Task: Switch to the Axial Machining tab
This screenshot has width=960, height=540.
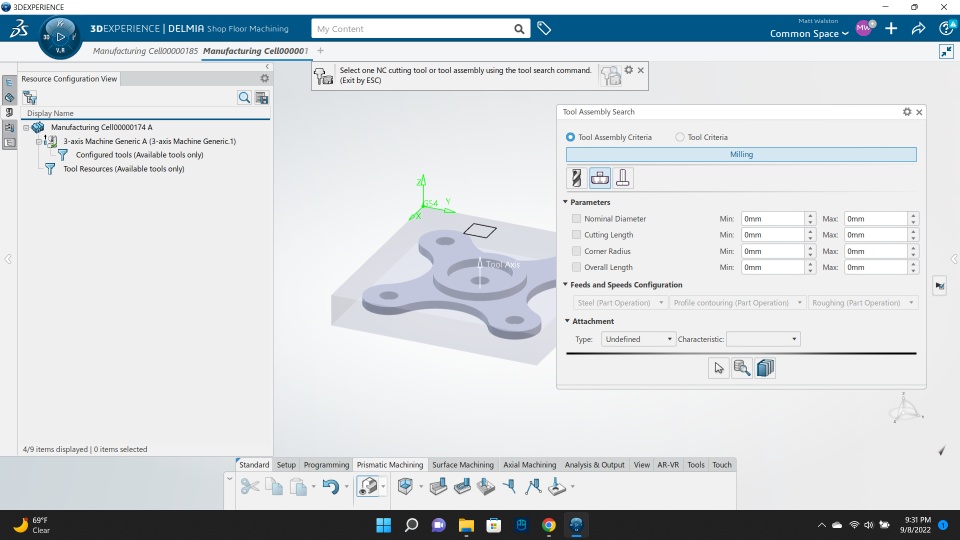Action: [530, 465]
